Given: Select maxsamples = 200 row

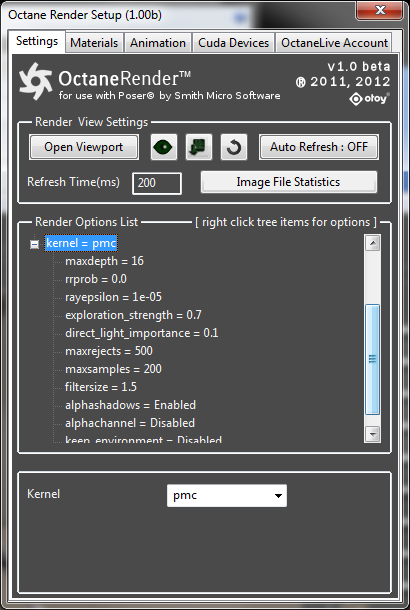Looking at the screenshot, I should click(113, 369).
